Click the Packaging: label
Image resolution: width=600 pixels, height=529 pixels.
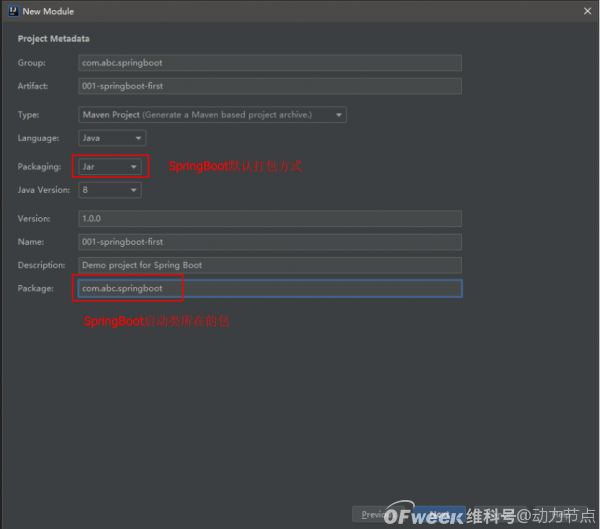39,167
